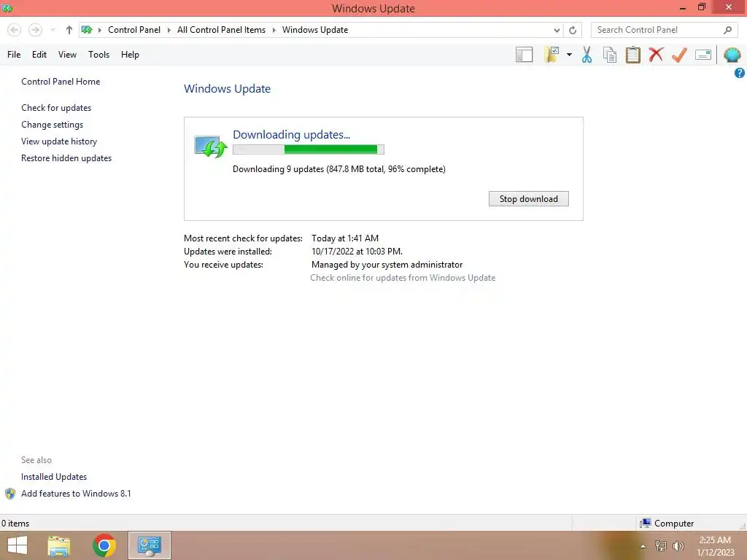Click All Control Panel Items breadcrumb
Image resolution: width=747 pixels, height=560 pixels.
click(221, 30)
